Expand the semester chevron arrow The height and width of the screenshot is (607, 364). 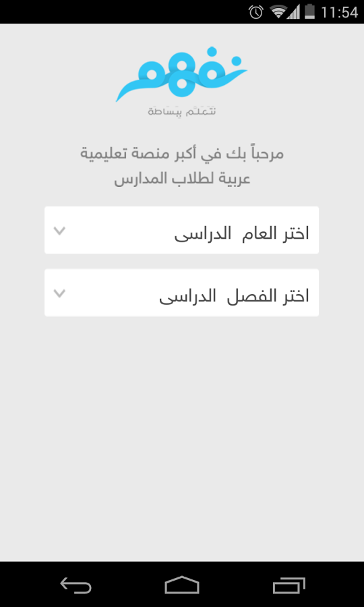(59, 294)
